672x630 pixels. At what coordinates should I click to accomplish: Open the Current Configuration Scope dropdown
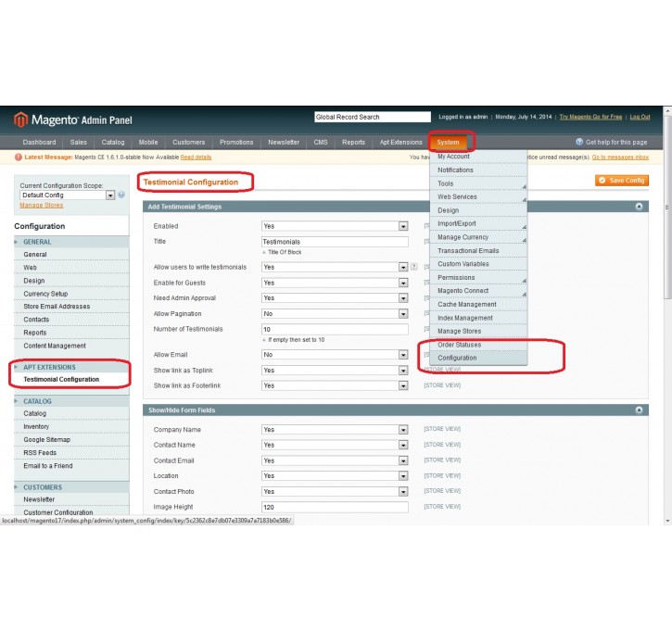(68, 195)
